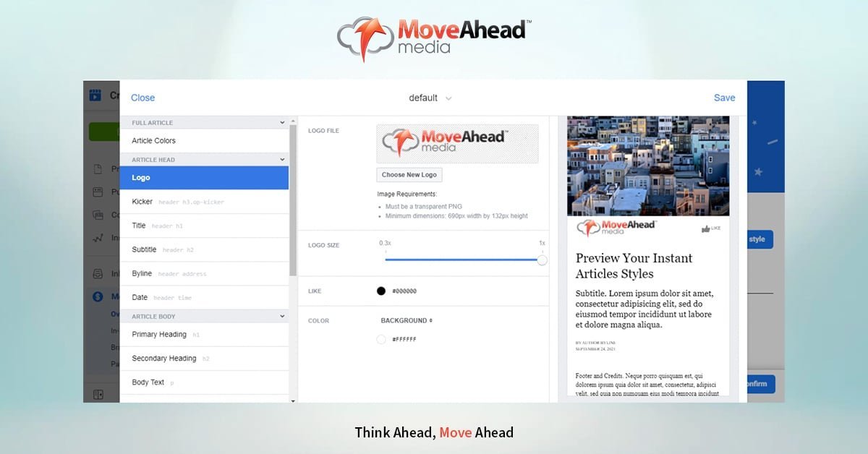The image size is (868, 454).
Task: Select the Insights line-chart icon
Action: click(97, 237)
